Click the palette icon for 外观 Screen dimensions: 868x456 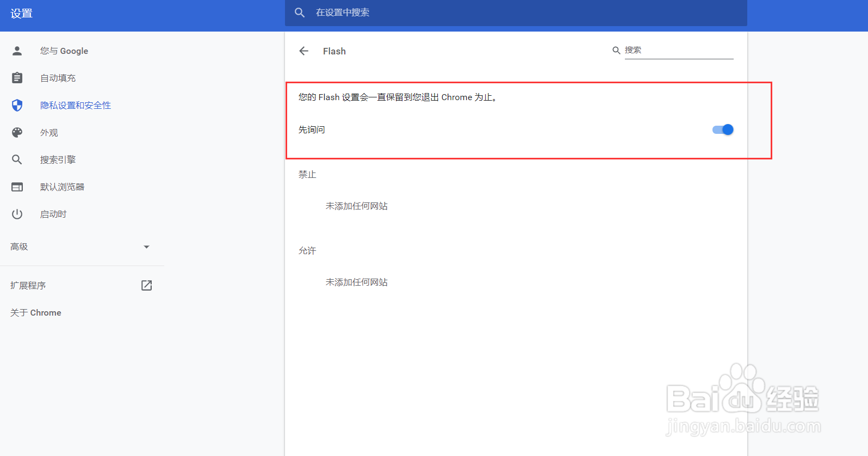pos(17,132)
